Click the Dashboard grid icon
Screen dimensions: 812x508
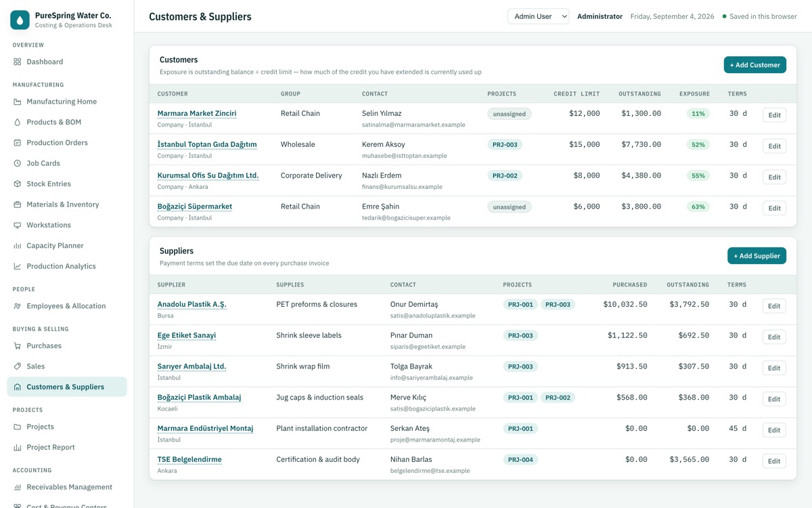[x=18, y=62]
